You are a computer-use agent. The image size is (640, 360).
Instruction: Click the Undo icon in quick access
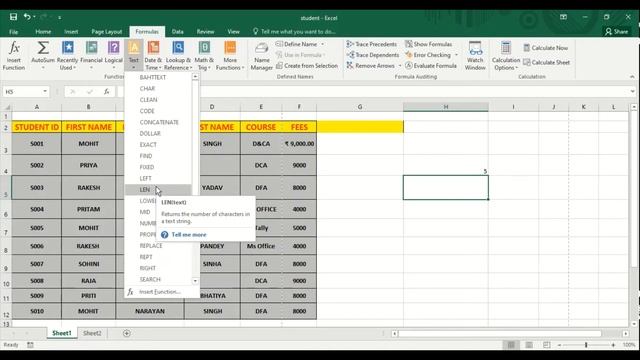(x=27, y=17)
